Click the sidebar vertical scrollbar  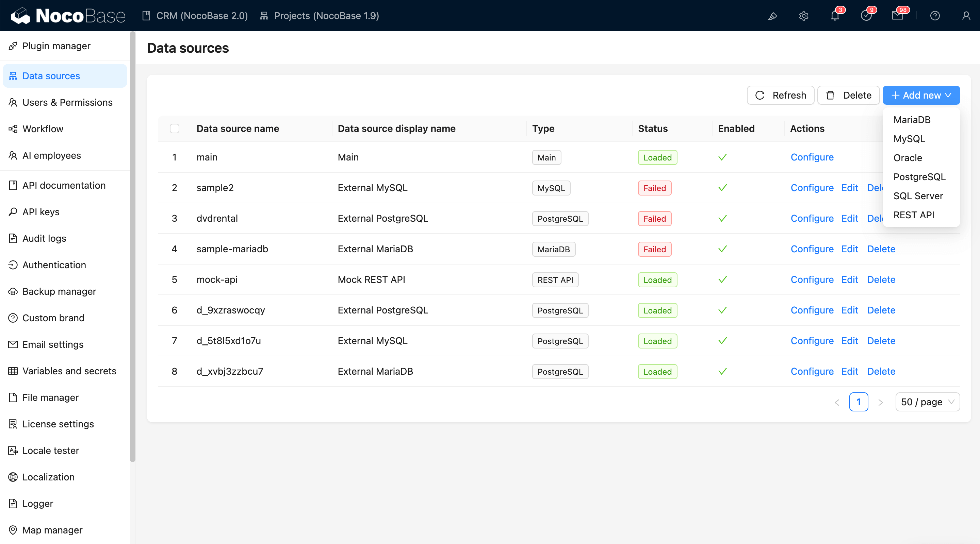click(x=132, y=247)
